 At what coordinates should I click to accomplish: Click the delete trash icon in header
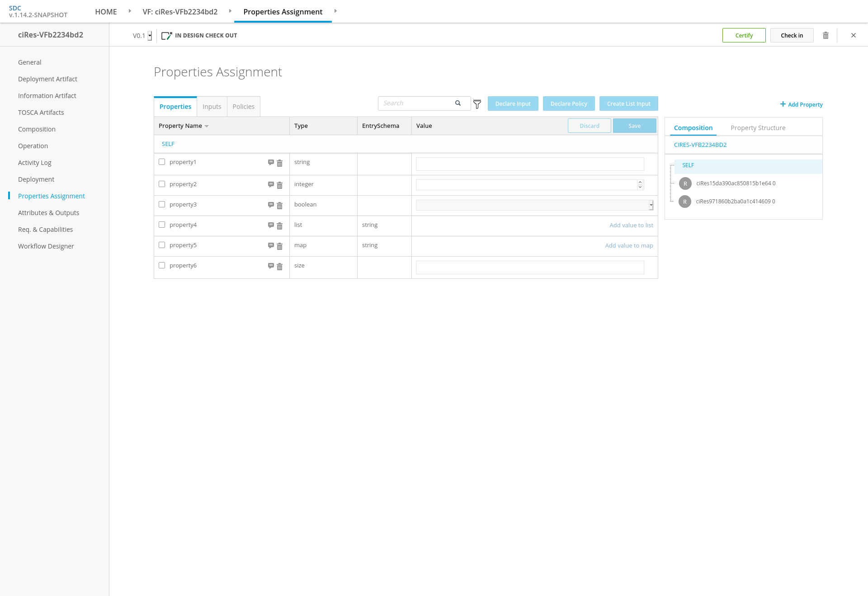click(x=826, y=35)
